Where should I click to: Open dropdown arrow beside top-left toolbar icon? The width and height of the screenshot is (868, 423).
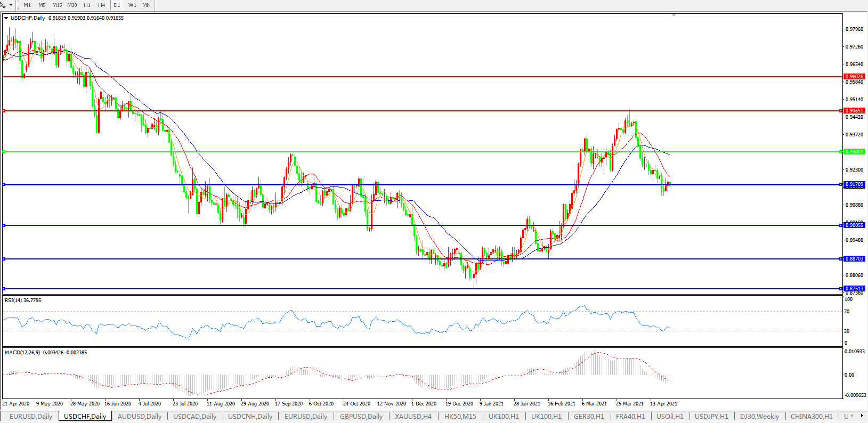click(x=11, y=5)
